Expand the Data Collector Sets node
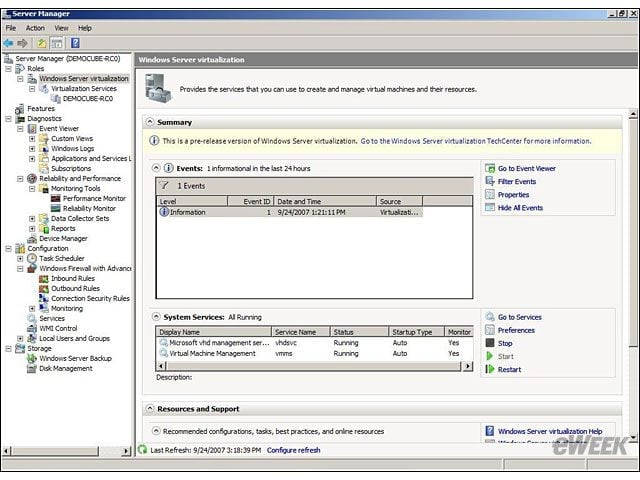 click(32, 219)
